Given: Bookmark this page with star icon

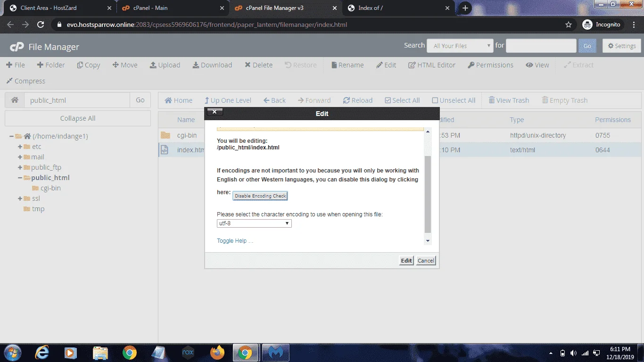Looking at the screenshot, I should point(569,25).
